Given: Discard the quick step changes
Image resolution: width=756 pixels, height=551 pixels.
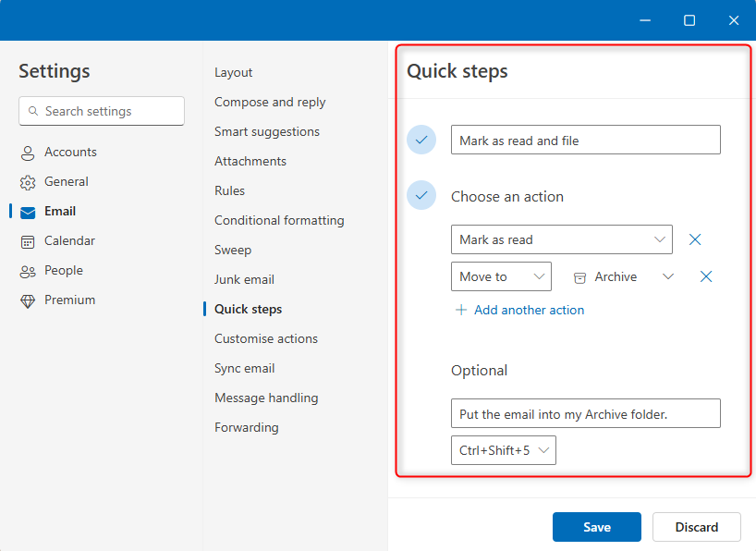Looking at the screenshot, I should (x=696, y=527).
